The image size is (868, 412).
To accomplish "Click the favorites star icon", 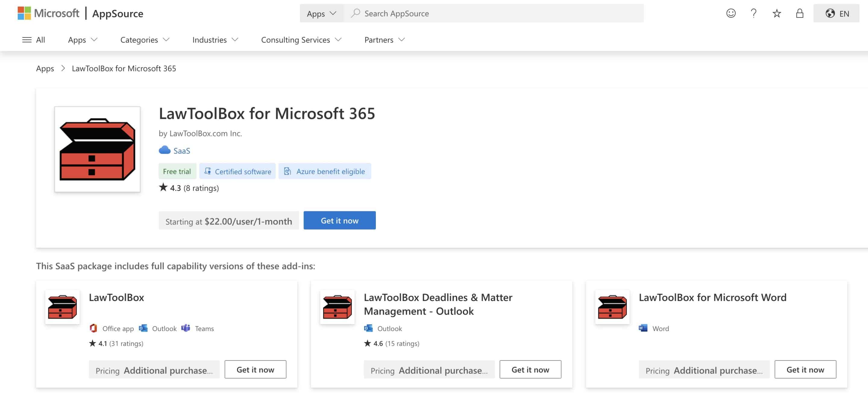I will click(x=777, y=14).
